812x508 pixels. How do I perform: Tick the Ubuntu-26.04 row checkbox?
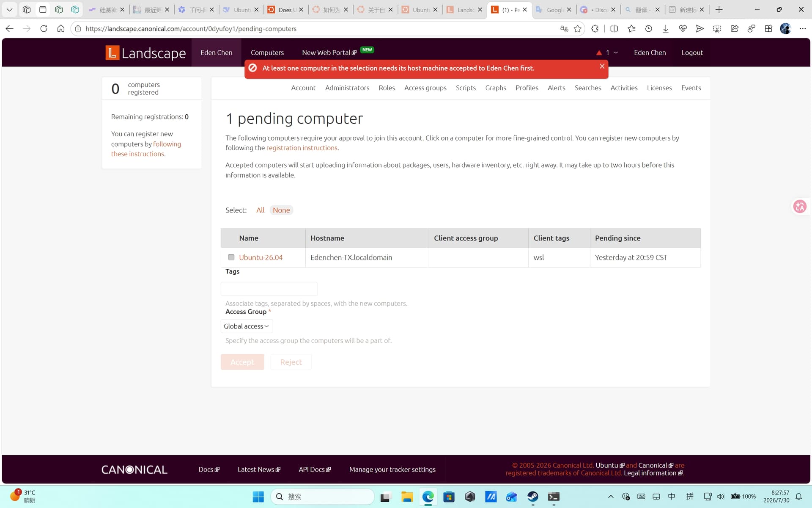click(231, 257)
